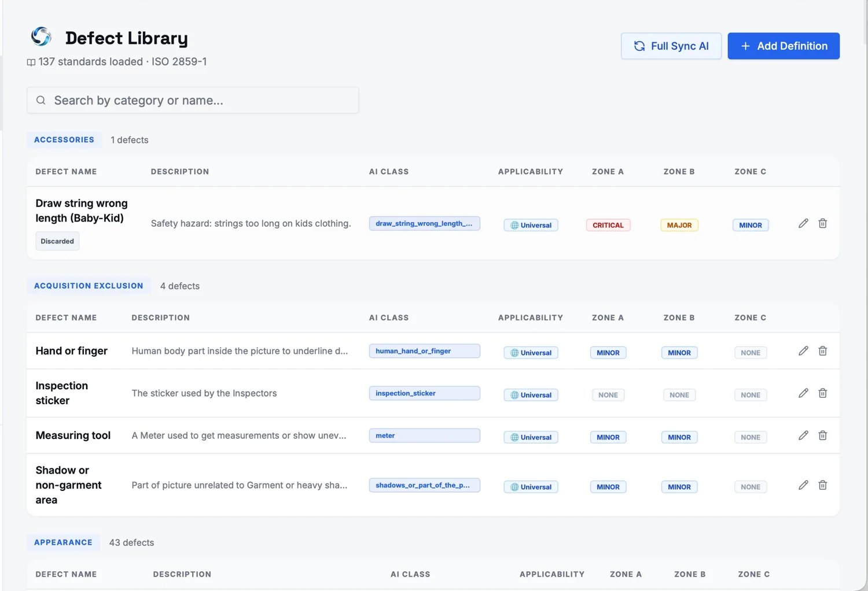Click the inspection_sticker AI class chip

pyautogui.click(x=424, y=393)
